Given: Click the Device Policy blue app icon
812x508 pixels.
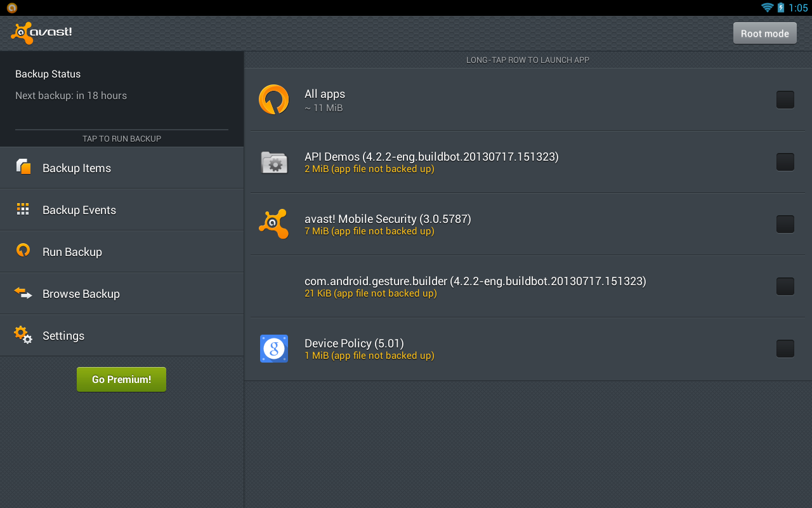Looking at the screenshot, I should tap(274, 349).
